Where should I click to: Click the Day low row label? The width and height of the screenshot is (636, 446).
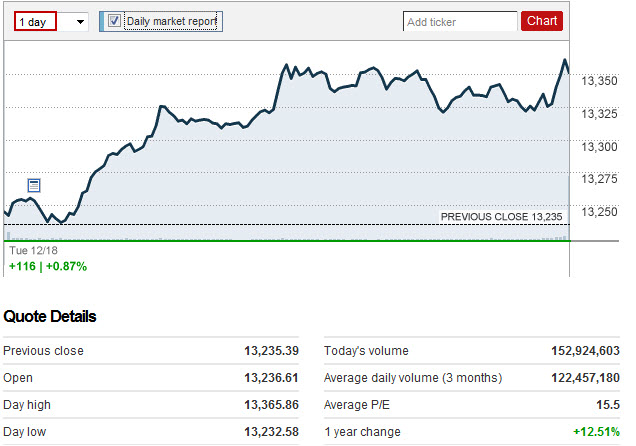click(x=25, y=432)
